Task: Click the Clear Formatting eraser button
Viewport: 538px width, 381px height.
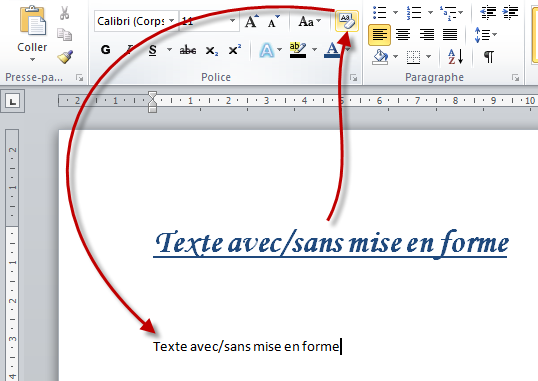Action: pos(347,21)
